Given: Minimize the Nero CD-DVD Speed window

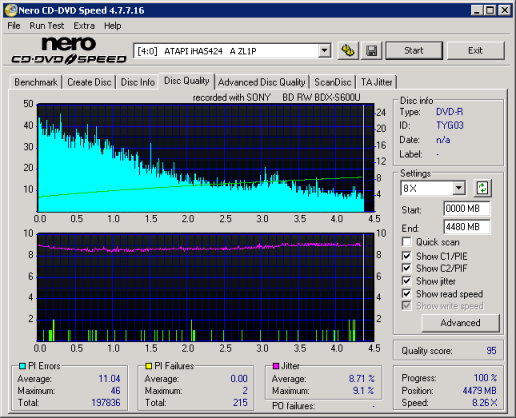Looking at the screenshot, I should point(477,10).
